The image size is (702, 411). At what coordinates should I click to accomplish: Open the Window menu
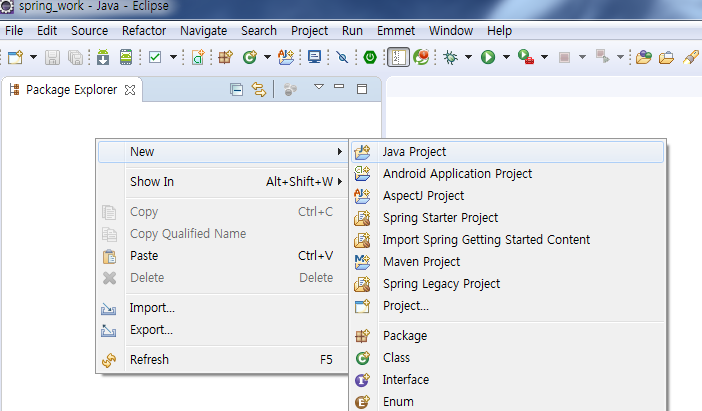451,31
